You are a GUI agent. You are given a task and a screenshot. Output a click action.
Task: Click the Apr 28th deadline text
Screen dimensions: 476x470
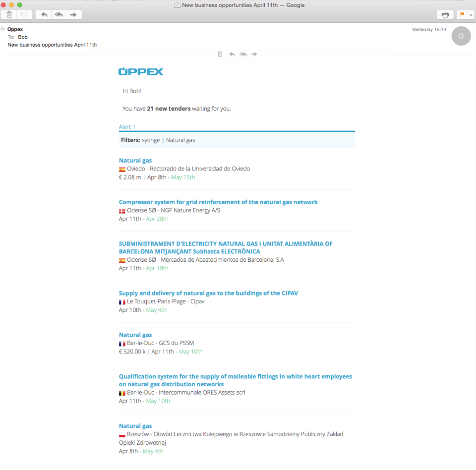[157, 219]
